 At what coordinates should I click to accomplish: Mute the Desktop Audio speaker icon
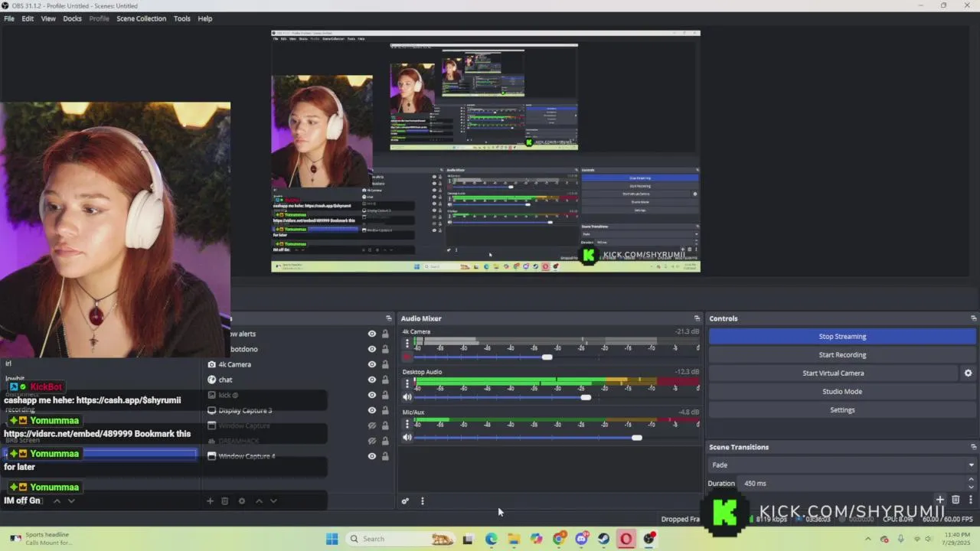tap(407, 397)
